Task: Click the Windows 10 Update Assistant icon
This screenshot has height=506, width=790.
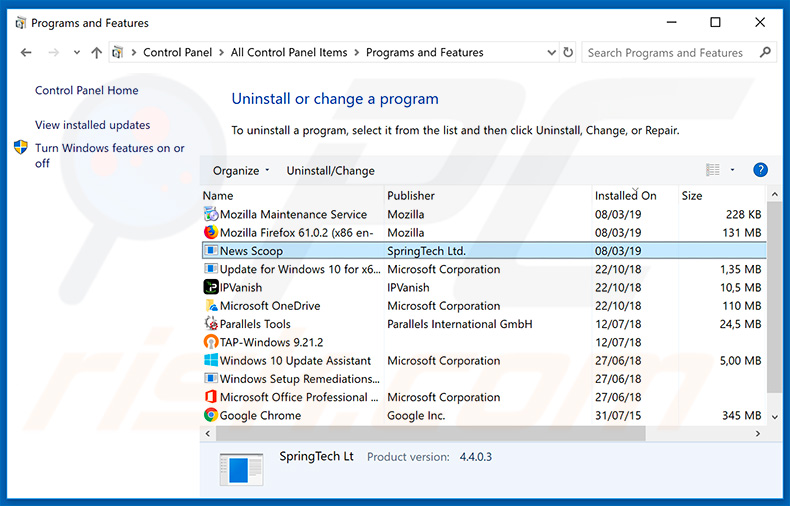Action: [211, 361]
